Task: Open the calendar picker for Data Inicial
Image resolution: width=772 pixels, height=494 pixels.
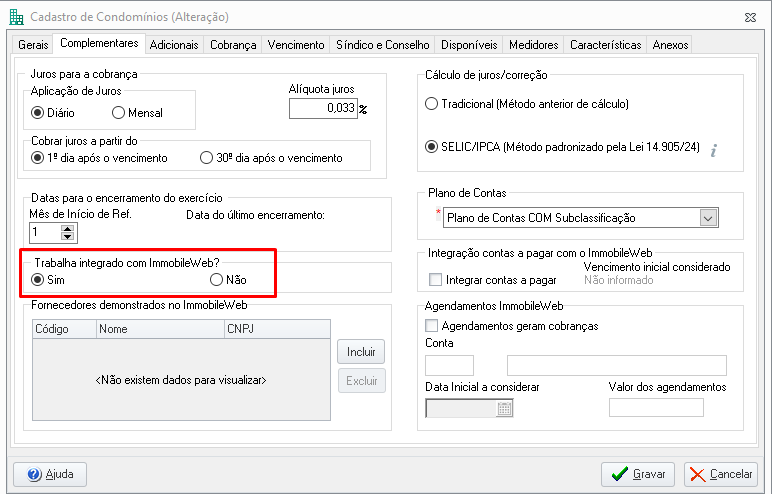Action: tap(504, 408)
